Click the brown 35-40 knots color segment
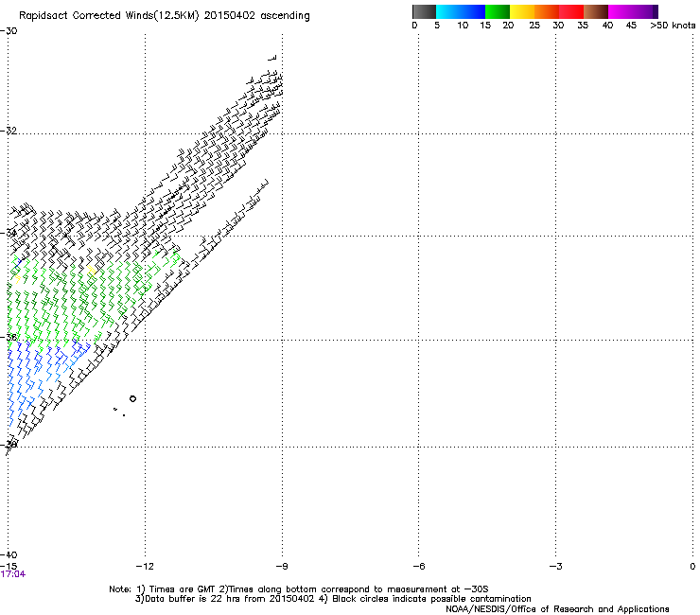The width and height of the screenshot is (700, 615). point(596,11)
